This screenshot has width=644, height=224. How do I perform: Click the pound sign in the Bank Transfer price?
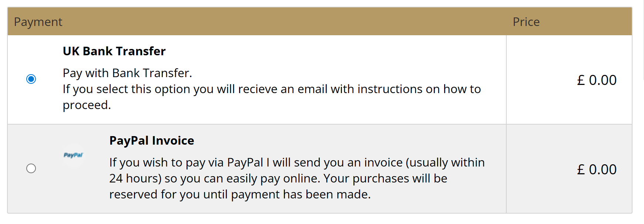pyautogui.click(x=581, y=80)
